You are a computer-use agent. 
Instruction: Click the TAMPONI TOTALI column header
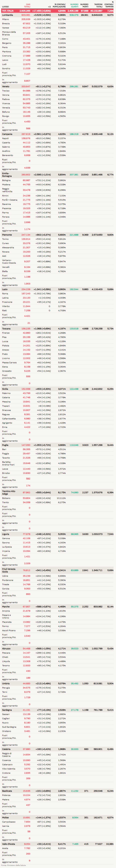[98, 5]
